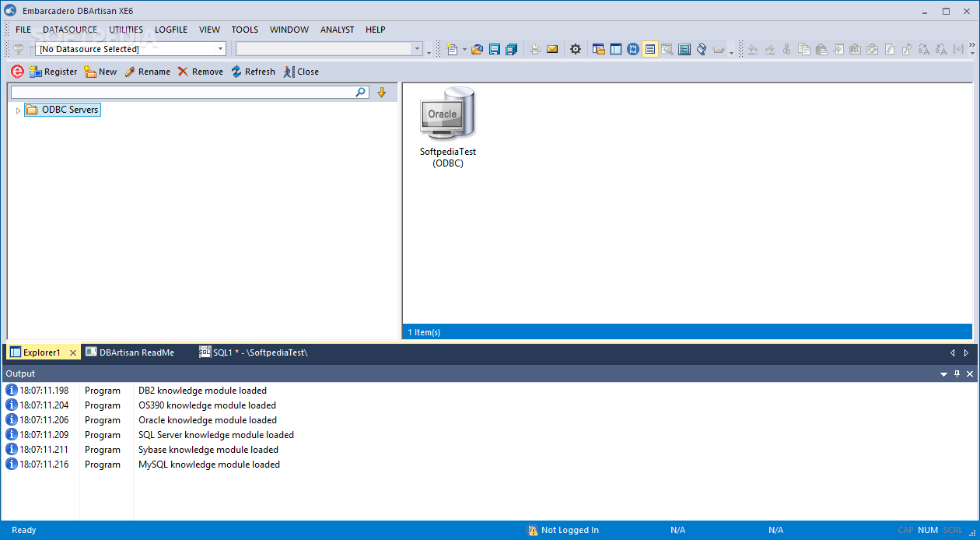
Task: Click the paint bucket toolbar icon
Action: [x=702, y=49]
